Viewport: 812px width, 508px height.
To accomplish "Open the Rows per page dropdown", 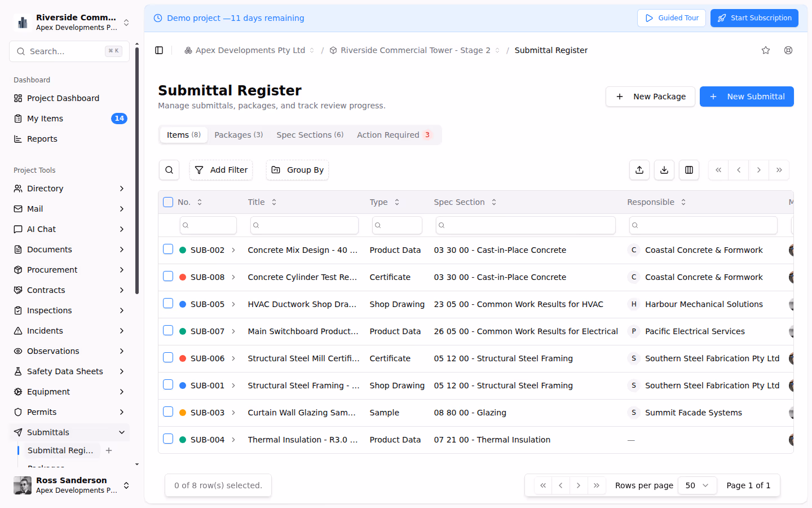I will (x=697, y=485).
